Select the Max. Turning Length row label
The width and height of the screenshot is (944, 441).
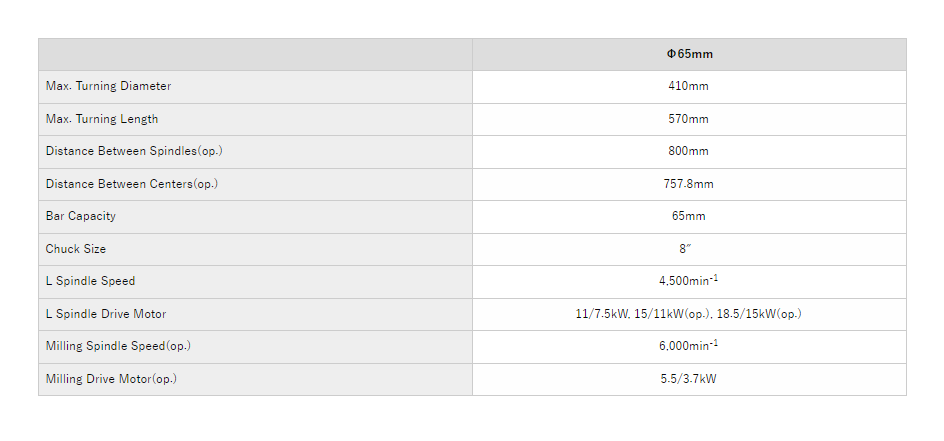click(x=102, y=119)
